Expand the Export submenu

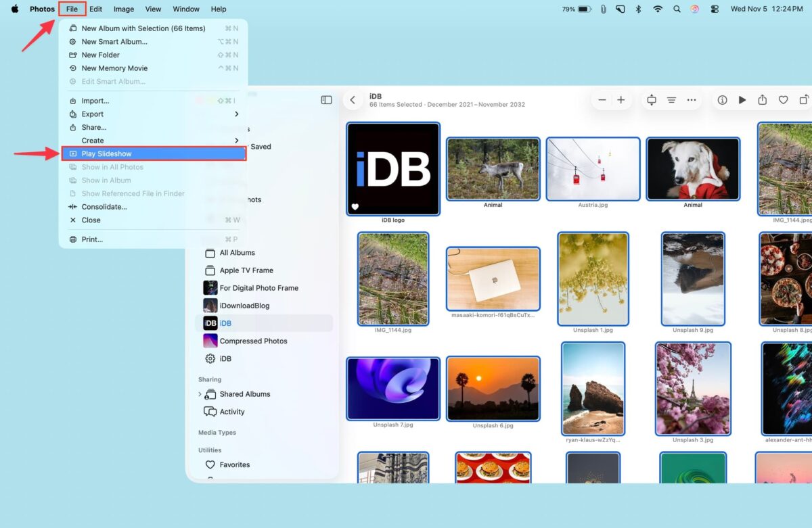point(154,114)
